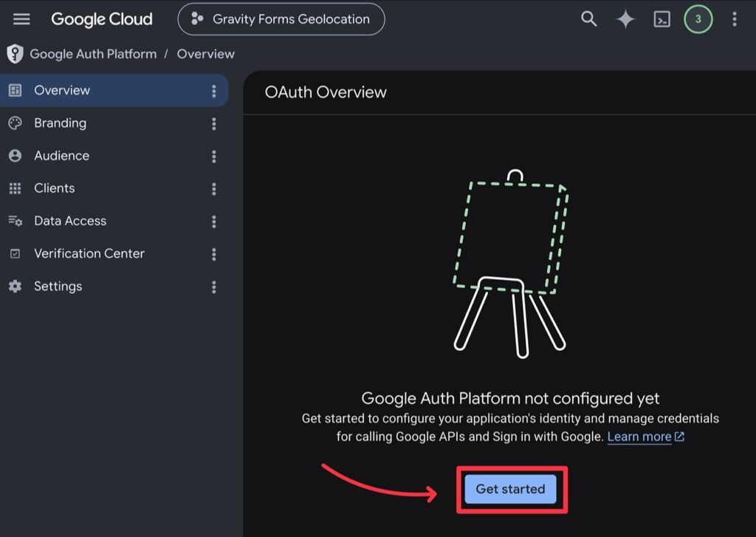Click the Audience person icon
The image size is (756, 537).
15,156
